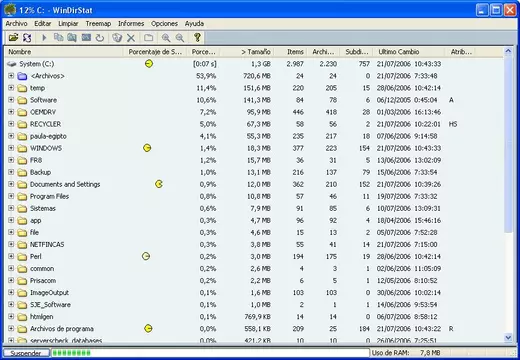Open the Informes menu

(131, 24)
